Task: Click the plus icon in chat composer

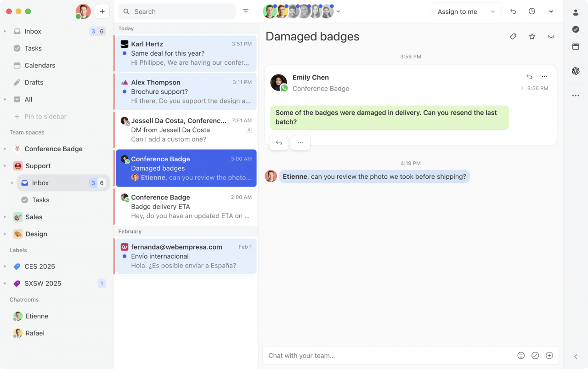Action: click(x=549, y=356)
